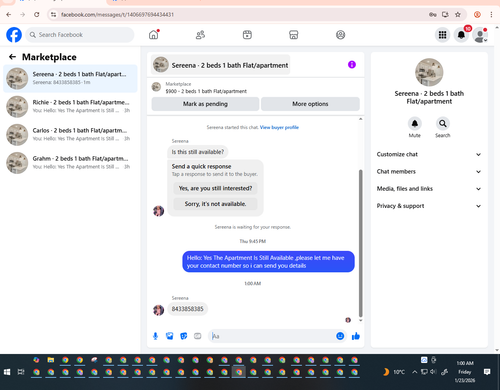Image resolution: width=500 pixels, height=390 pixels.
Task: Choose a sticker from the sticker icon
Action: click(184, 336)
